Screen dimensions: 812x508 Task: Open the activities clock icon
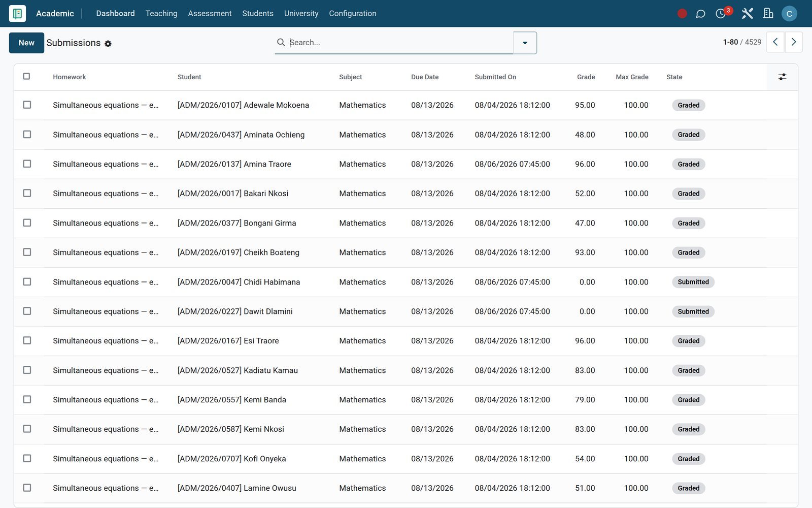[721, 14]
